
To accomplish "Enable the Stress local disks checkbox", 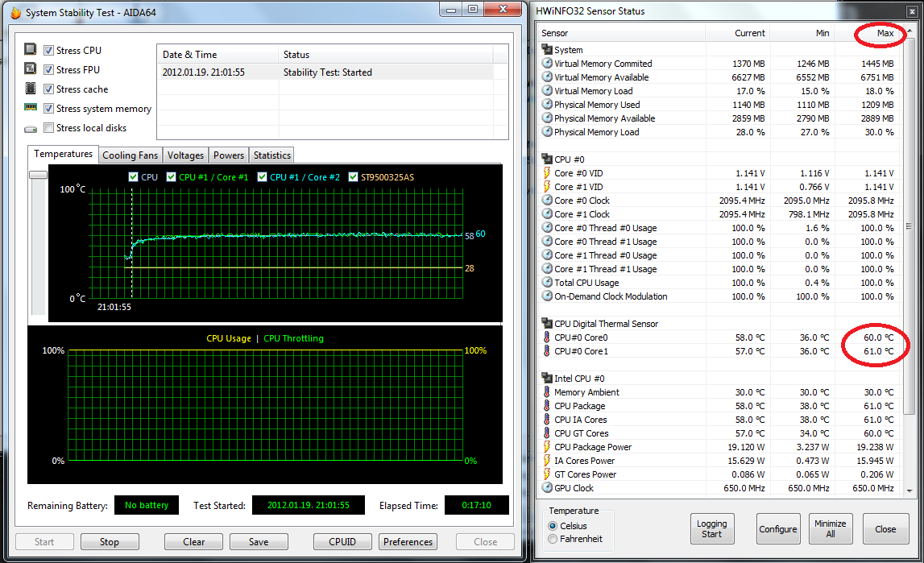I will pyautogui.click(x=49, y=128).
